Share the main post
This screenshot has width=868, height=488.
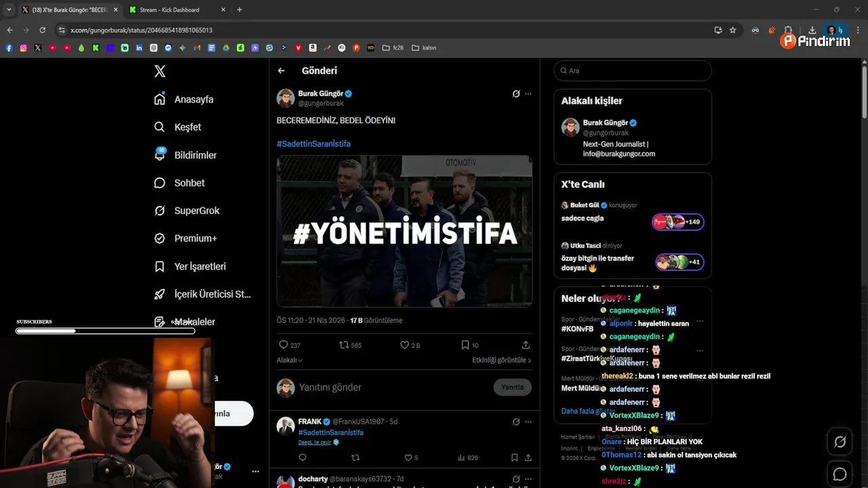pyautogui.click(x=526, y=345)
